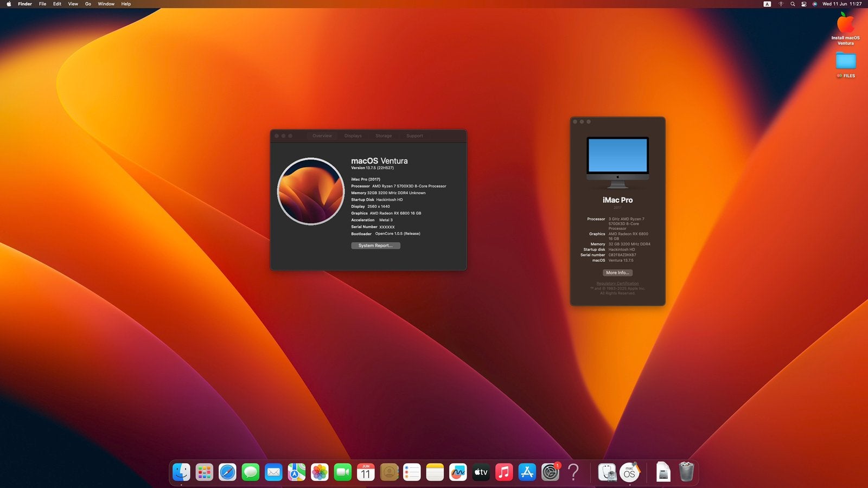Click the network status menu bar icon
The image size is (868, 488).
click(781, 4)
